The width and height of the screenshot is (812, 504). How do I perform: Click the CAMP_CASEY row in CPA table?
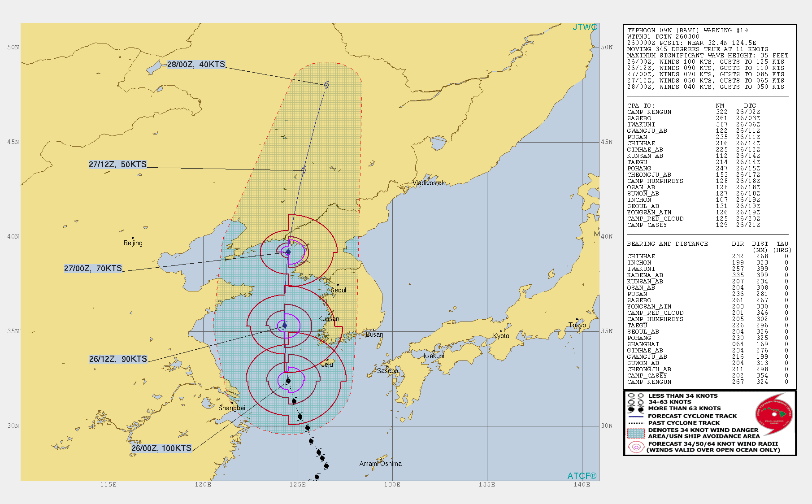click(693, 225)
